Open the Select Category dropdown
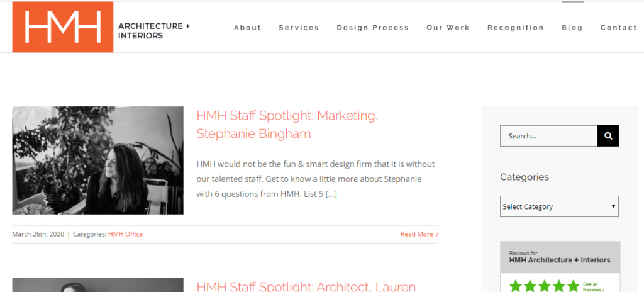 559,206
